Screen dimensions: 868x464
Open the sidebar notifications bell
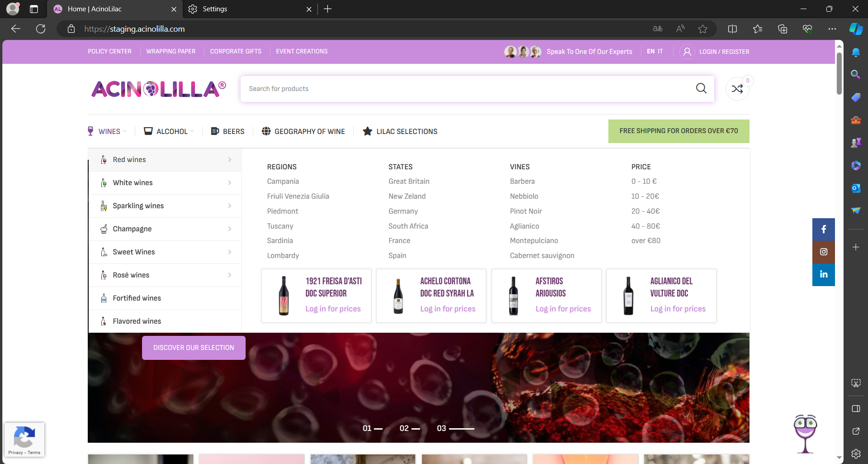(856, 52)
